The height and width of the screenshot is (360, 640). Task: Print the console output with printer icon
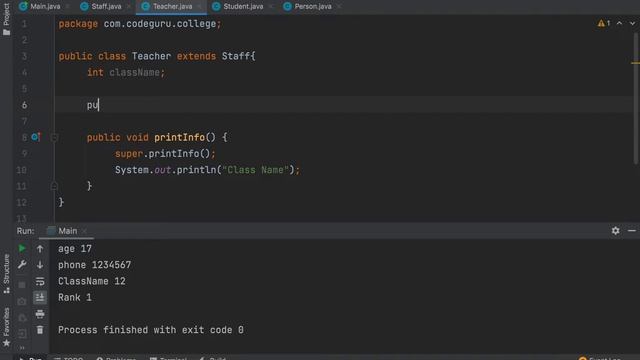coord(40,314)
